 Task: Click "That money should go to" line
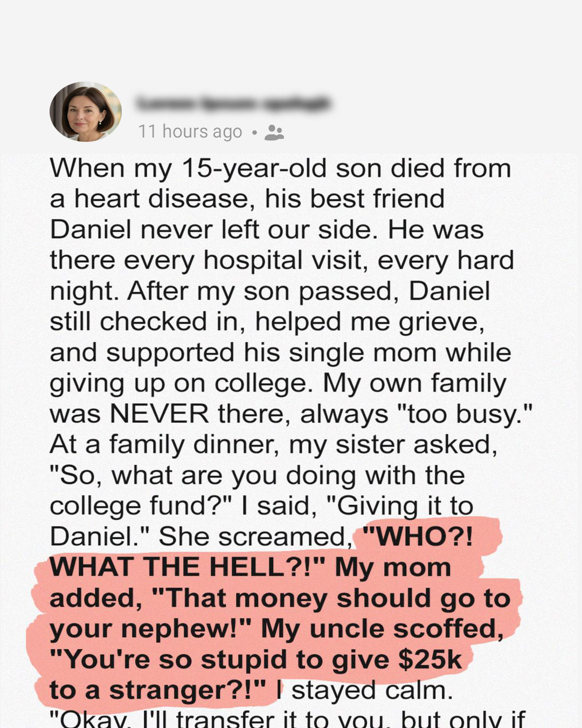[x=331, y=598]
